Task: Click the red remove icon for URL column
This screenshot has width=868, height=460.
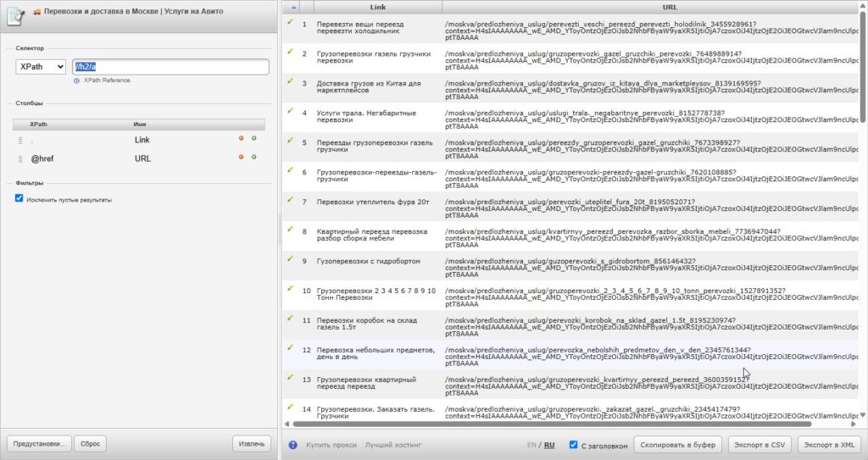Action: click(x=241, y=158)
